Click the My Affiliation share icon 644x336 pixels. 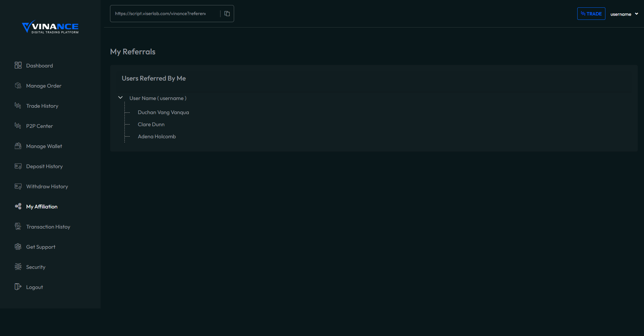click(x=18, y=206)
